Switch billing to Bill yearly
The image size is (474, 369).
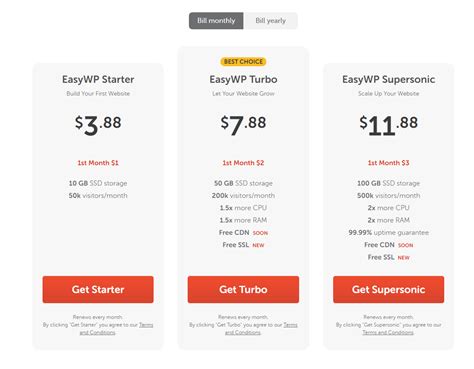point(270,21)
